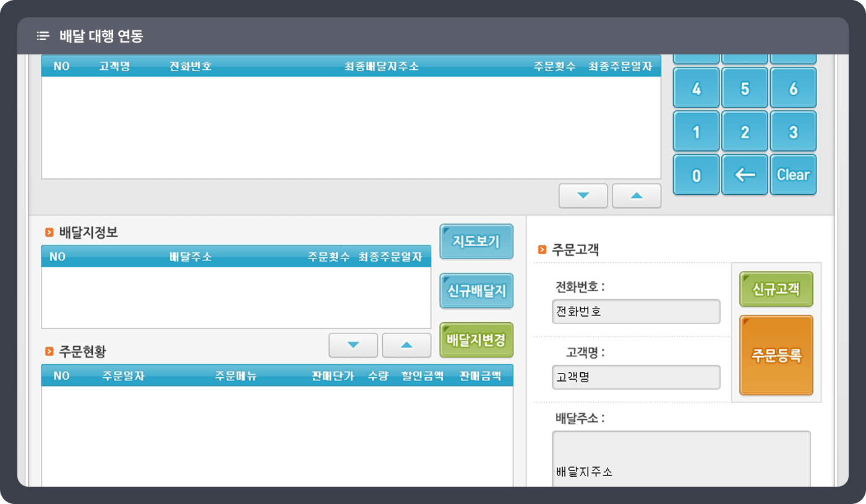Register a new customer with 신규고객

776,289
